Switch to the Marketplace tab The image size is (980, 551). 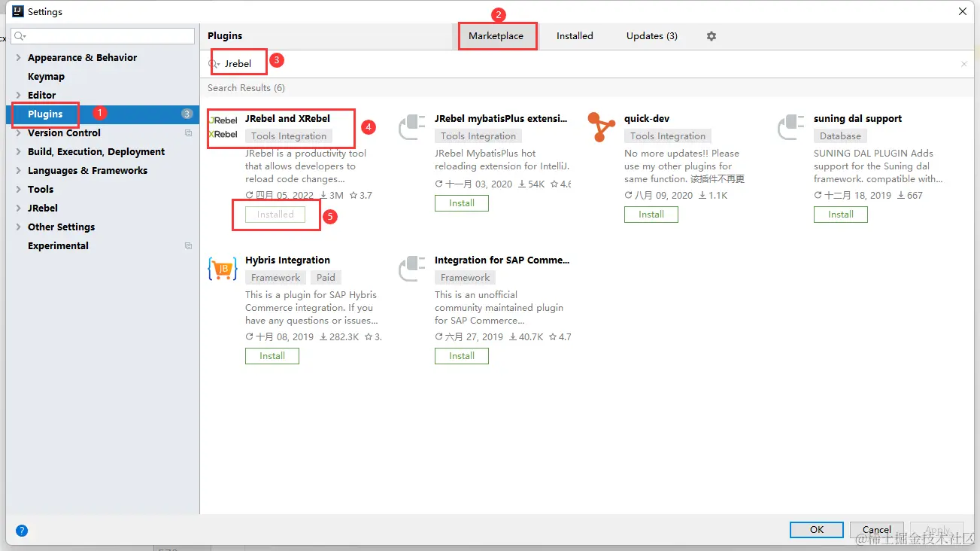[496, 36]
